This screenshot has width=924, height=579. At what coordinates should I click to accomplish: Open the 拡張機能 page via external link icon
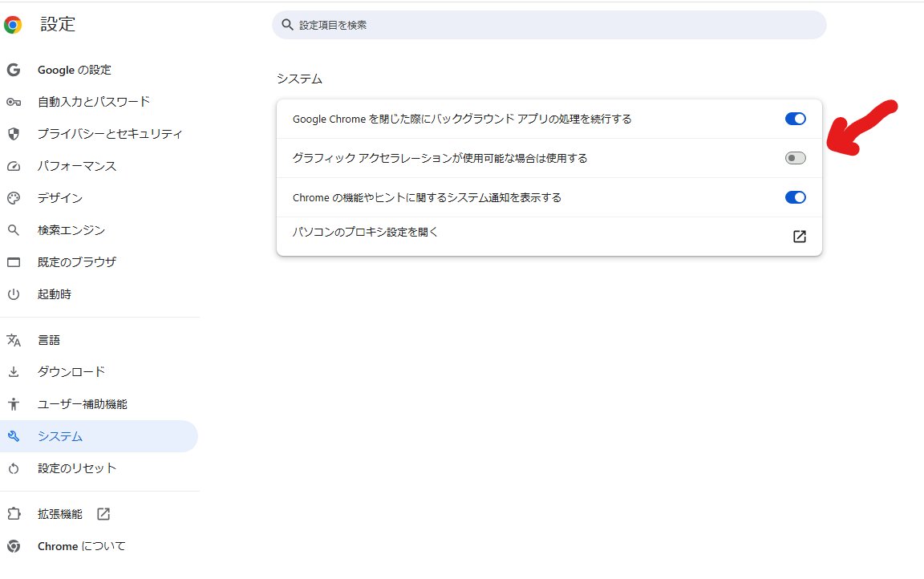click(x=103, y=514)
